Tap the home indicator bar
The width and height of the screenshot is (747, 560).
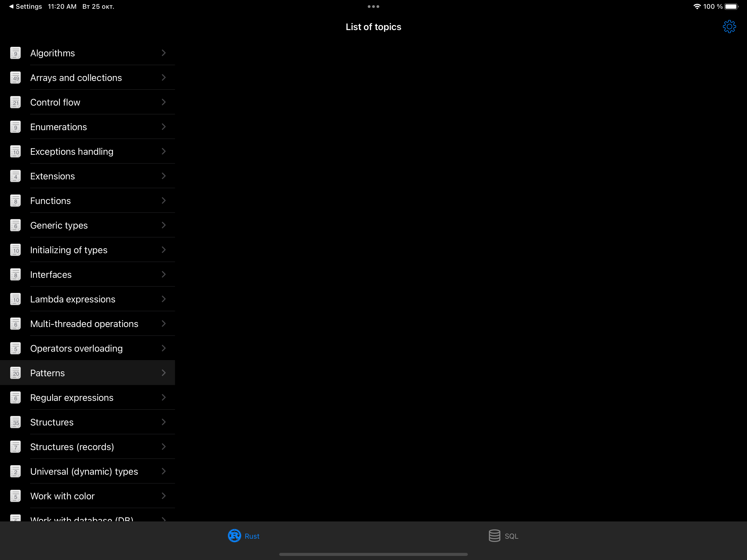[x=373, y=554]
